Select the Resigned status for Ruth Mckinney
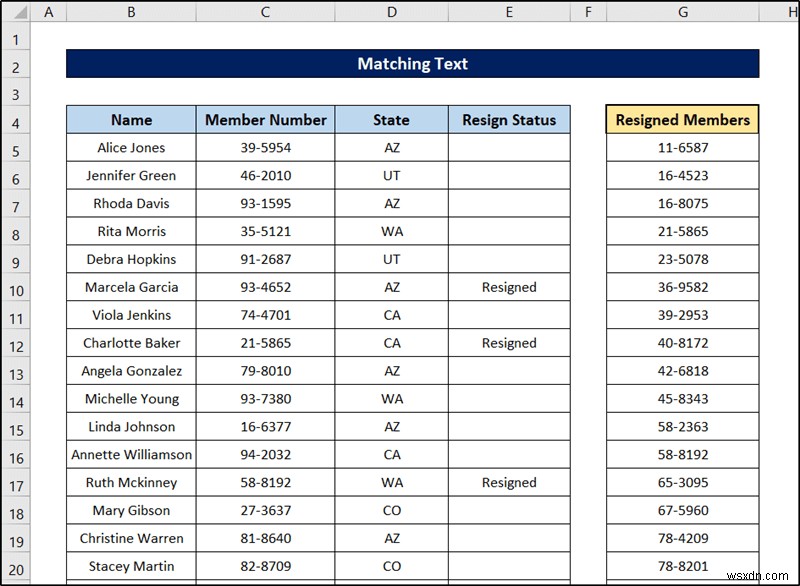800x586 pixels. pyautogui.click(x=509, y=483)
